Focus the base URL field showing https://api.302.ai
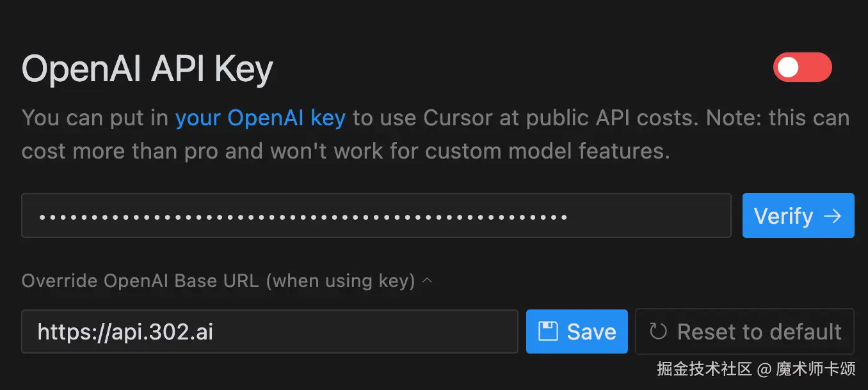Image resolution: width=868 pixels, height=390 pixels. 269,332
